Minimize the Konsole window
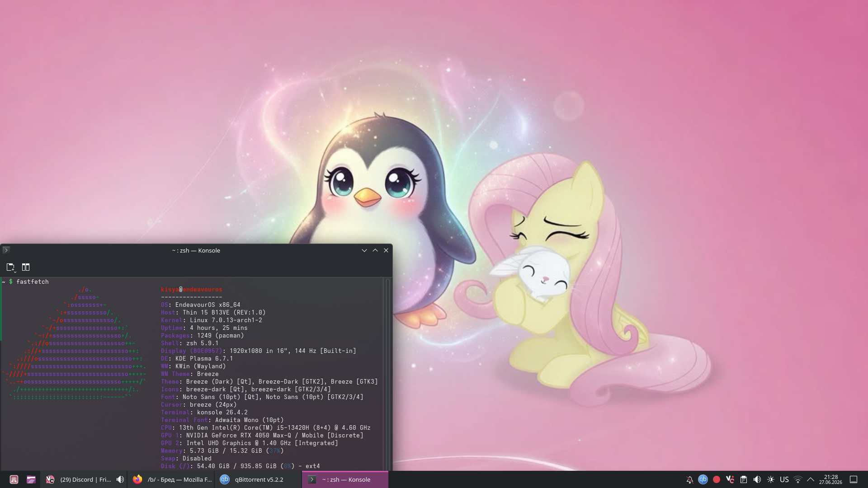The image size is (868, 488). tap(364, 250)
